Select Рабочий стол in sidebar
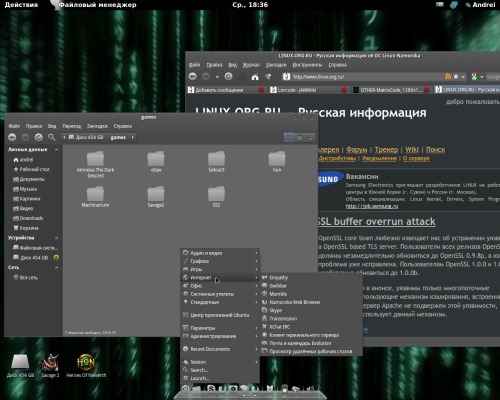Screen dimensions: 500x400 (33, 169)
